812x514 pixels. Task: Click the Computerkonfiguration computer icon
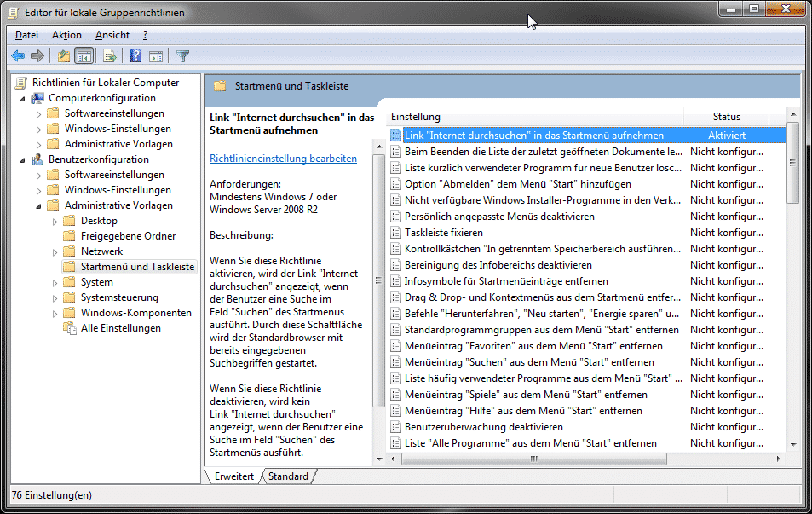point(37,98)
